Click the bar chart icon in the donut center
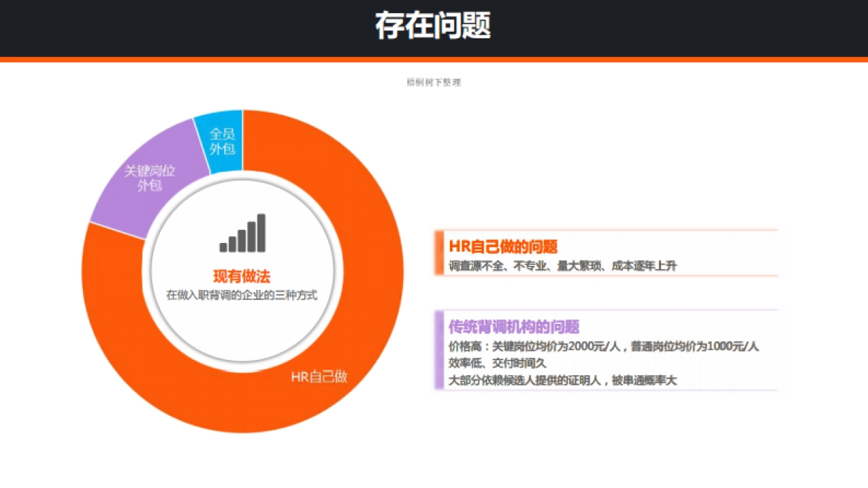 tap(243, 234)
